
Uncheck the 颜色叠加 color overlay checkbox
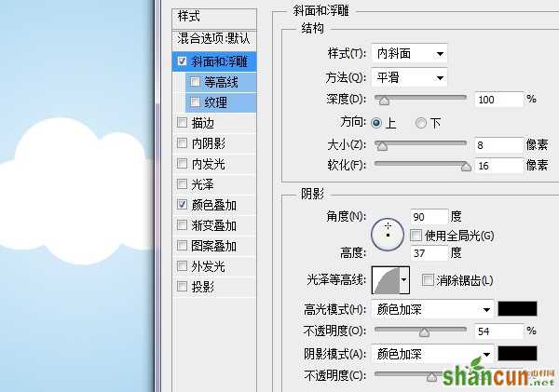click(x=183, y=204)
